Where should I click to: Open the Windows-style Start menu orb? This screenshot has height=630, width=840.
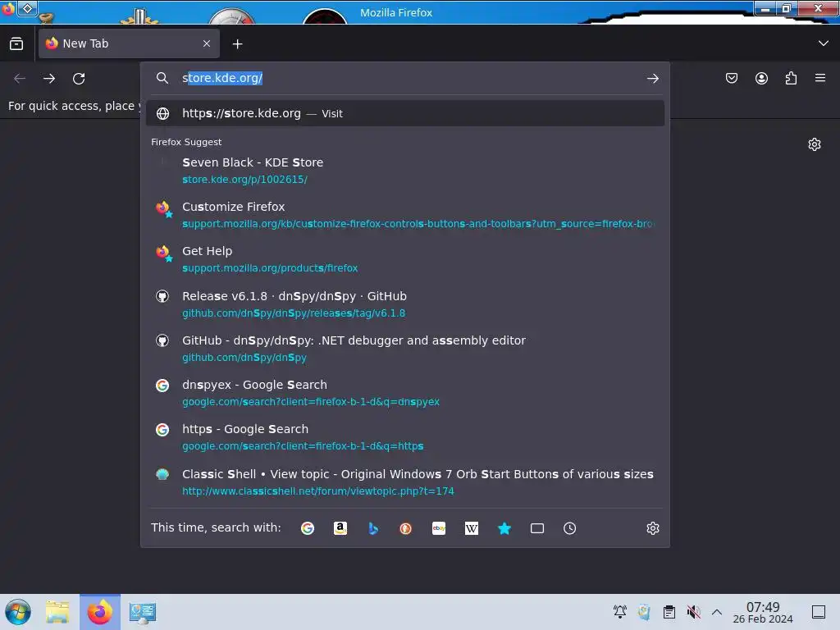18,612
